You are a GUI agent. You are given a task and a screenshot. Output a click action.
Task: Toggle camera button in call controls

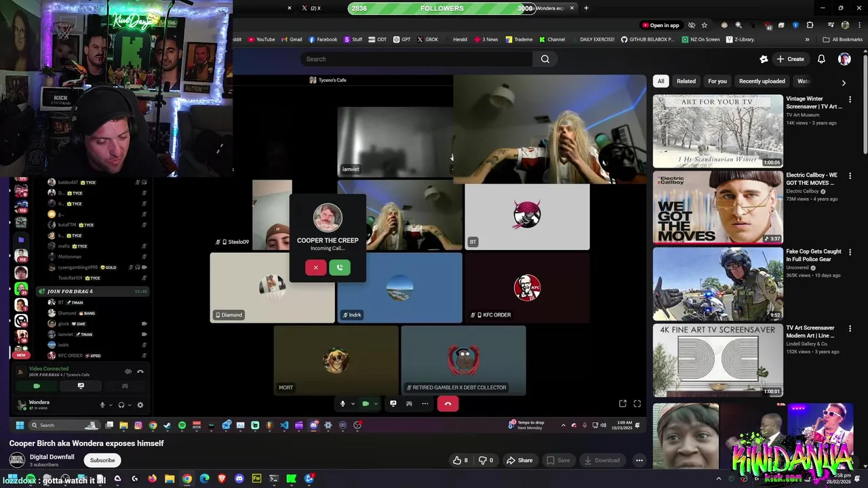point(366,404)
